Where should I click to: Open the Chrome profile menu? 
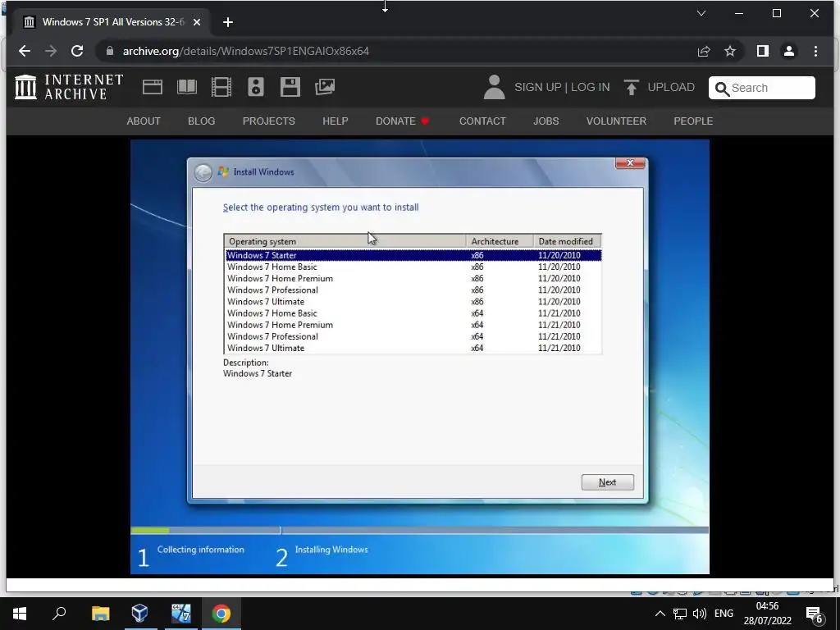click(788, 51)
